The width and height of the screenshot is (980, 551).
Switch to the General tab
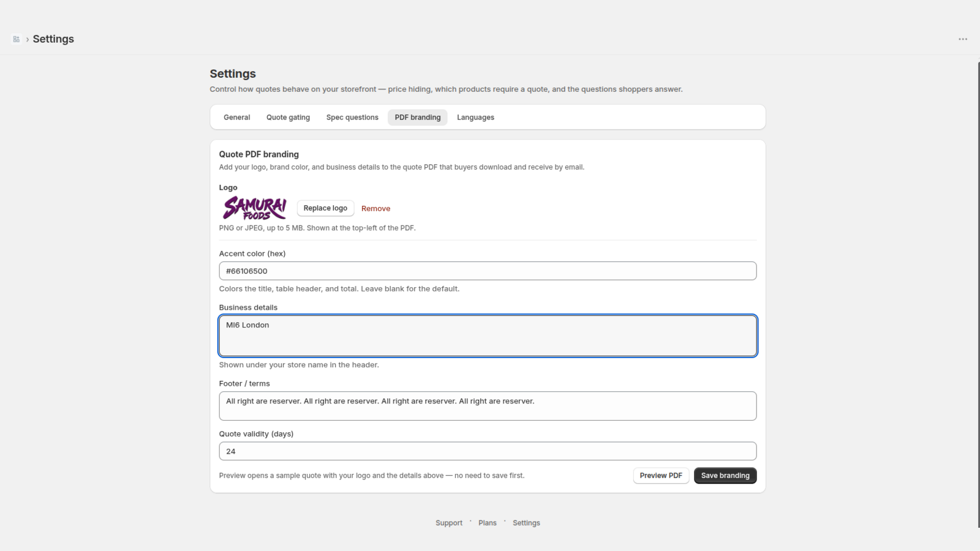236,118
